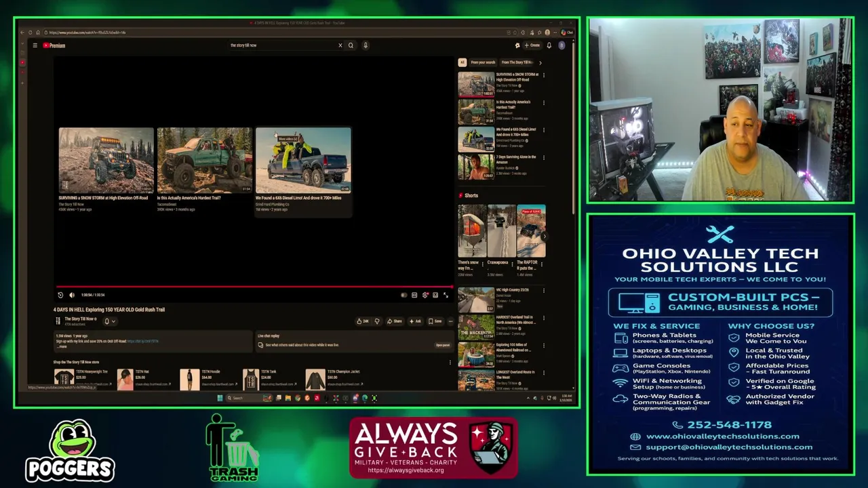Replay the video with the replay button

60,295
